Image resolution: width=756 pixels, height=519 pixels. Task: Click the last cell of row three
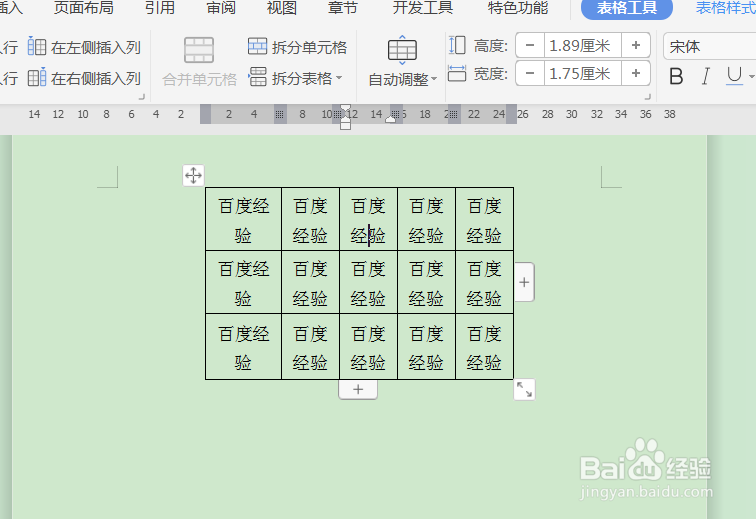point(484,347)
